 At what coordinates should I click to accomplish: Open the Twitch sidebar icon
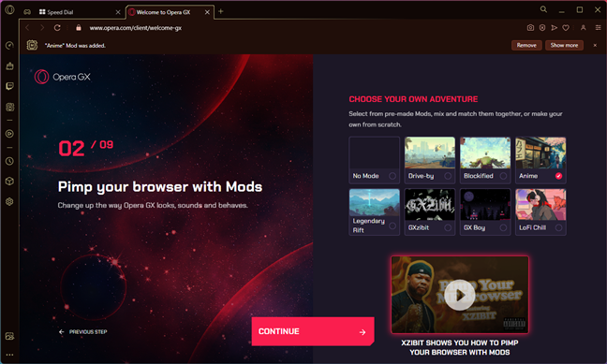pos(9,86)
